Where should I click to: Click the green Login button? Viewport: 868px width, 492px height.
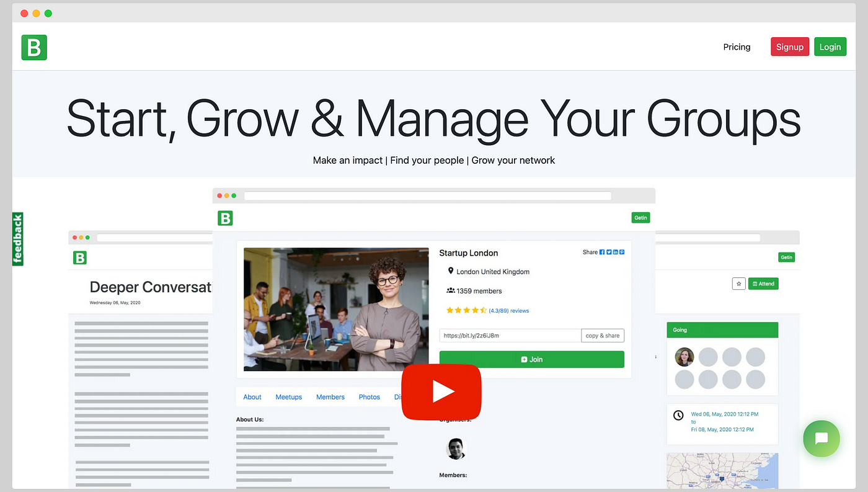point(830,47)
